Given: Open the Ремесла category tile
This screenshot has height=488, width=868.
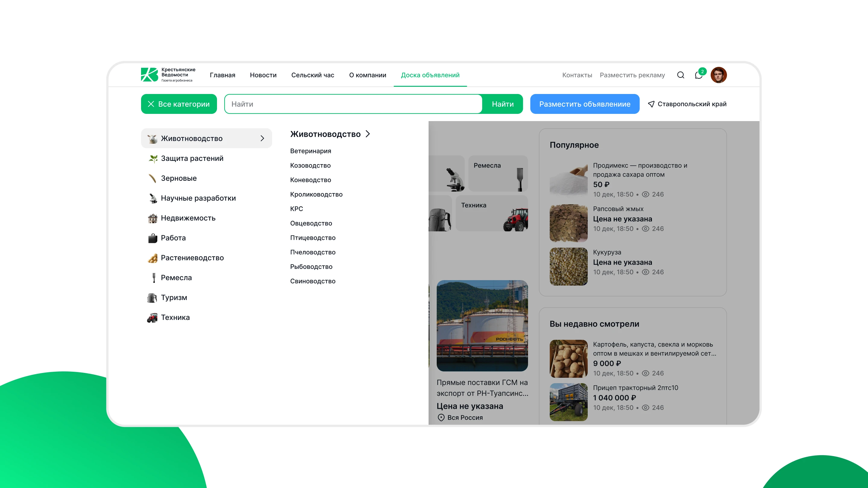Looking at the screenshot, I should (498, 174).
